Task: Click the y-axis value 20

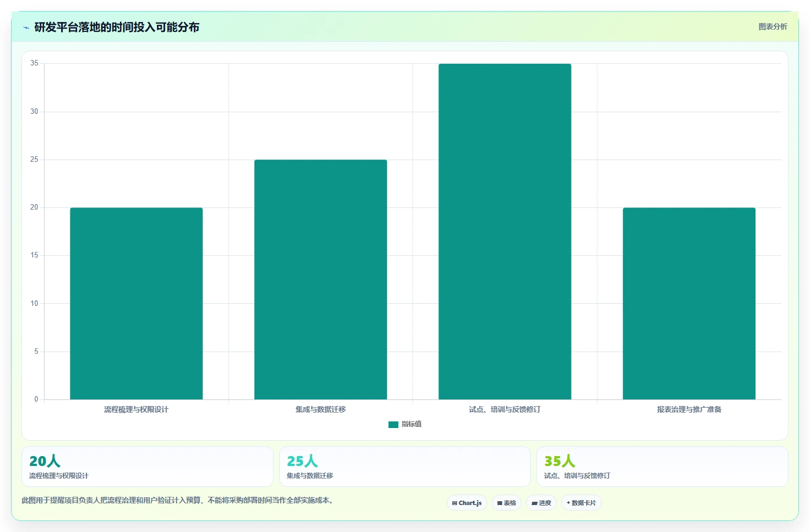Action: coord(34,207)
